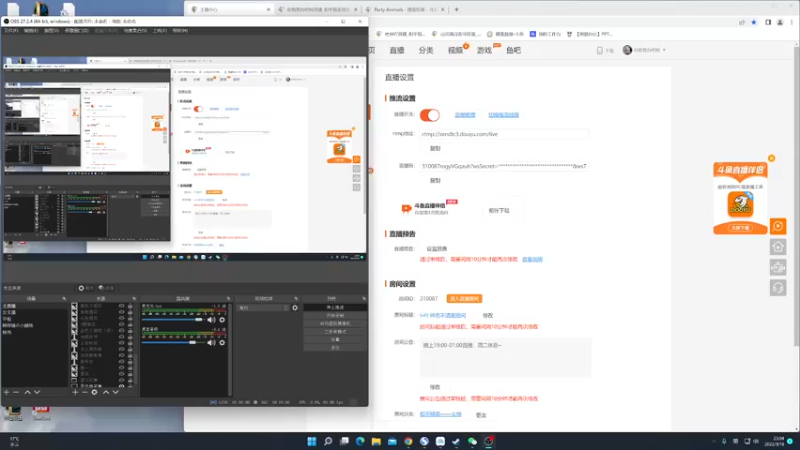This screenshot has height=450, width=800.
Task: Open 直播 in Douyu navigation
Action: click(x=397, y=50)
